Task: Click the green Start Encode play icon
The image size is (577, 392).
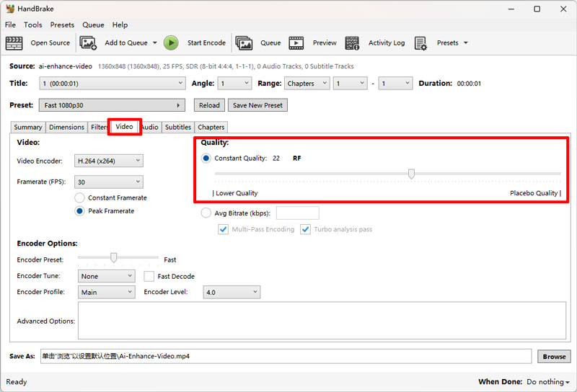Action: point(171,43)
